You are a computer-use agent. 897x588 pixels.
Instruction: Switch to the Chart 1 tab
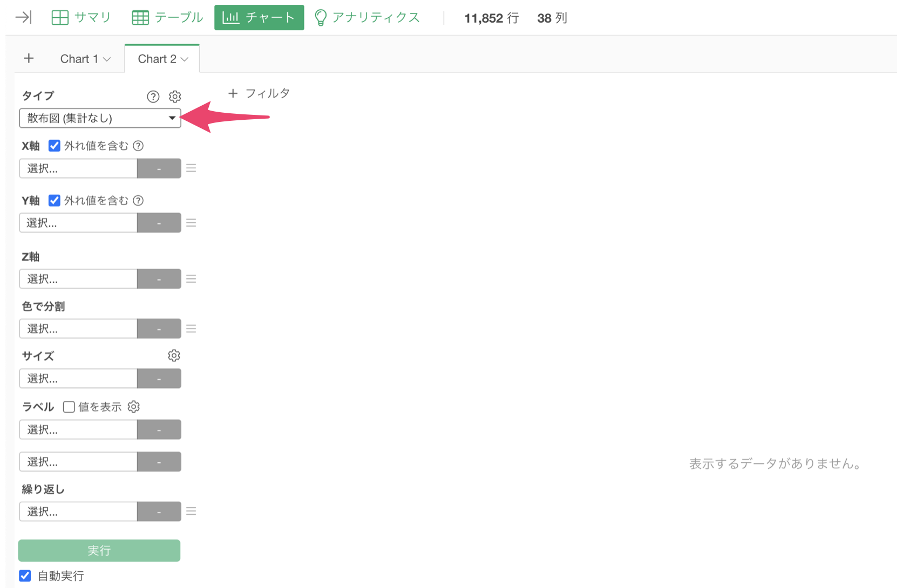[x=79, y=59]
